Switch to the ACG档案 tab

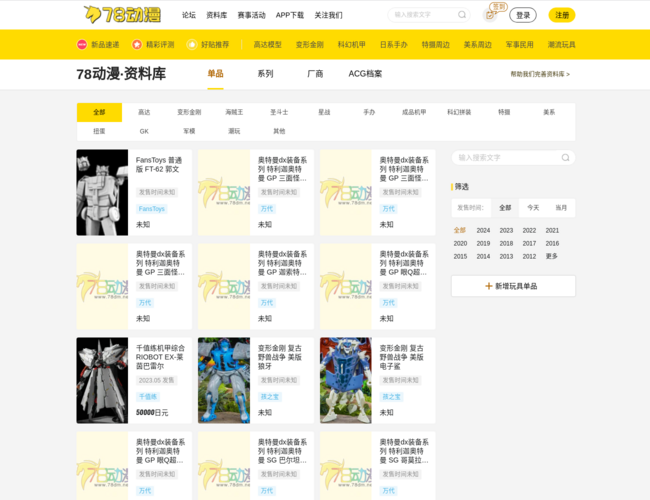[x=365, y=74]
